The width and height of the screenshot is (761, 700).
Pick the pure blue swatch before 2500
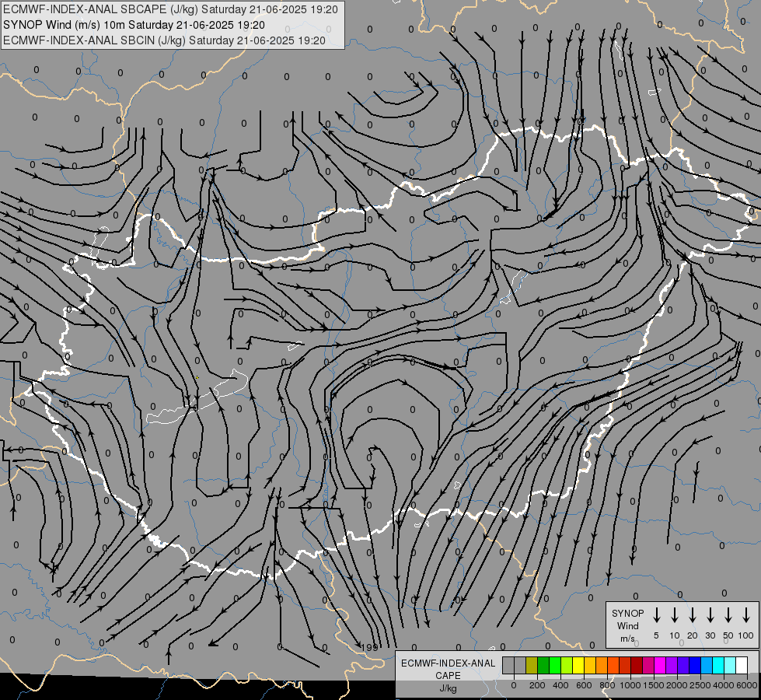695,666
